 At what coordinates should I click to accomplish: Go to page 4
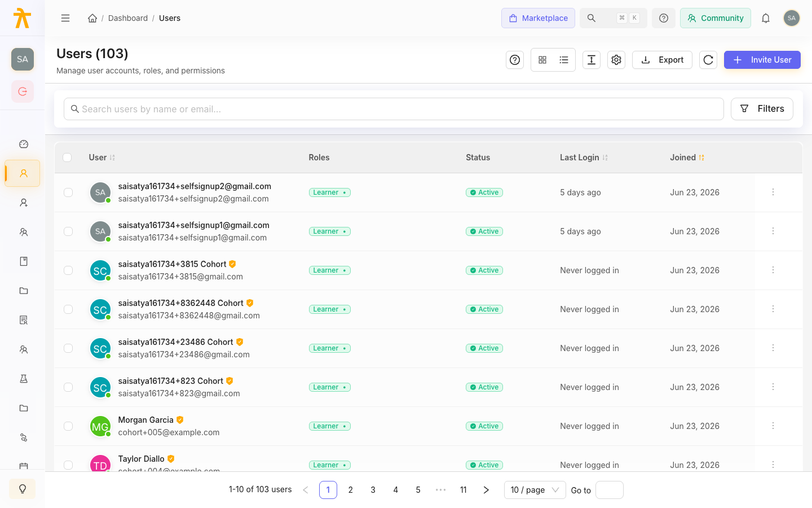[x=396, y=490]
